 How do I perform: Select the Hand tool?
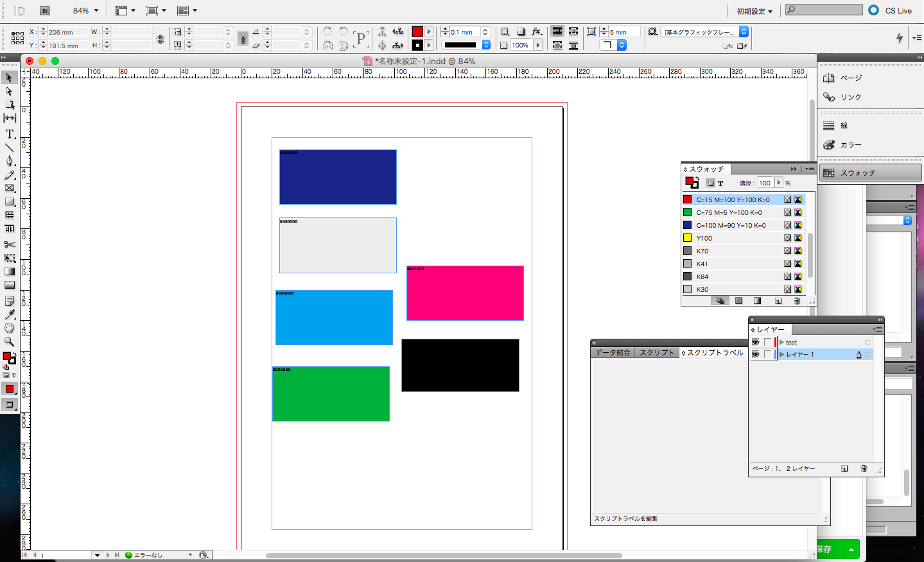tap(9, 328)
